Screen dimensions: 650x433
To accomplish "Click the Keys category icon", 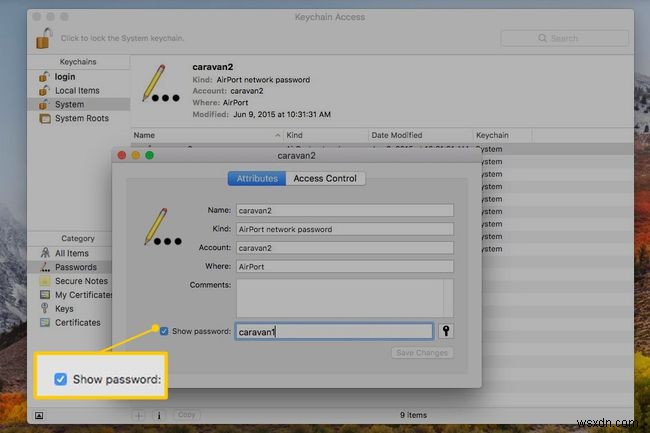I will tap(44, 308).
